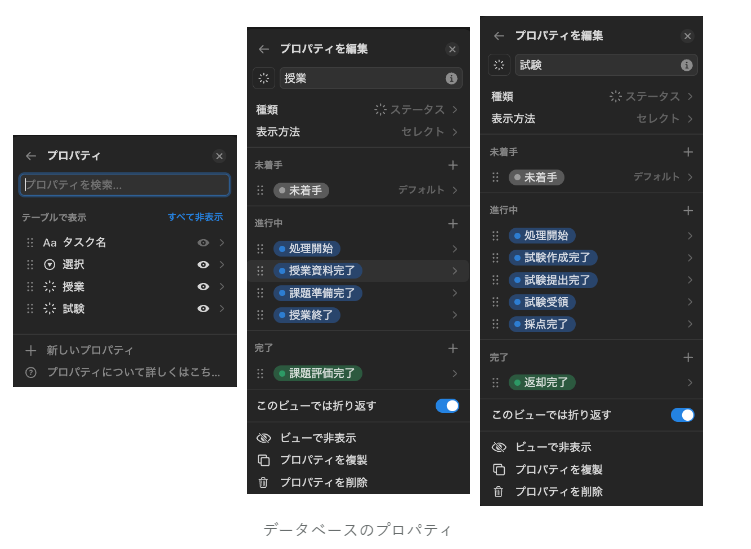Viewport: 751px width, 549px height.
Task: Open 試験受領 option via its chevron
Action: click(690, 302)
